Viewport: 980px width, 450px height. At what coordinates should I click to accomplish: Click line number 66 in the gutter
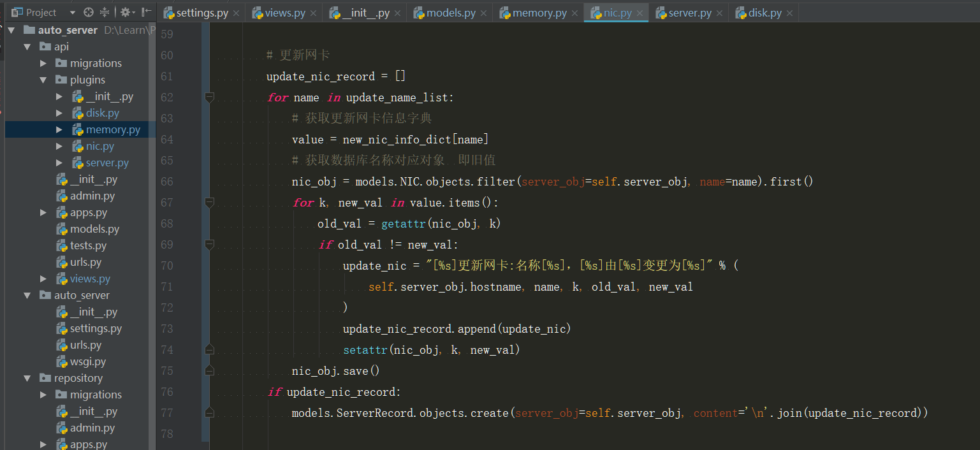click(166, 182)
